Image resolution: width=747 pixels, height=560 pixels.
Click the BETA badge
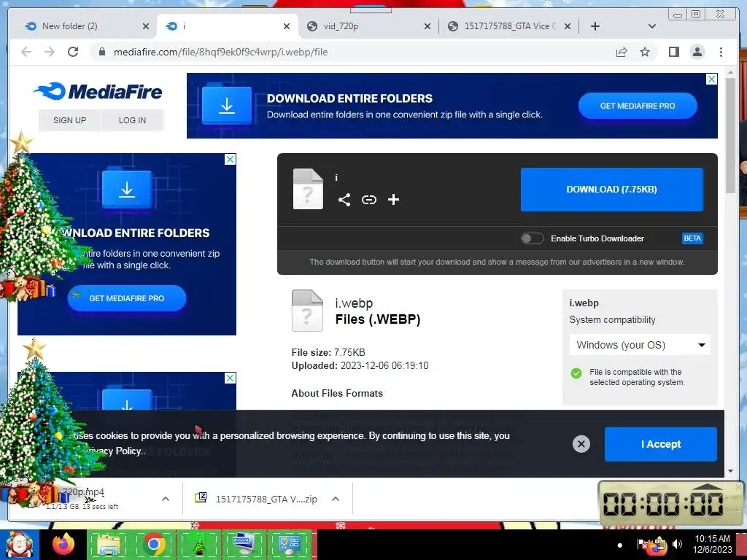tap(692, 238)
